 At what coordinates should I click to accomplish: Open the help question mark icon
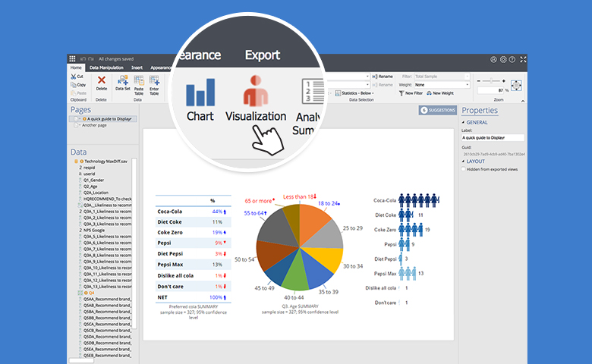[512, 59]
